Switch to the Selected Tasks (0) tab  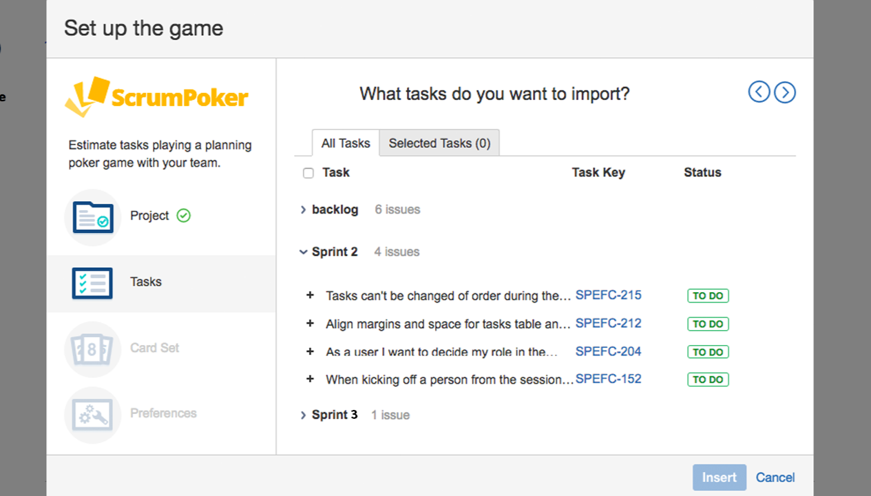(x=439, y=143)
